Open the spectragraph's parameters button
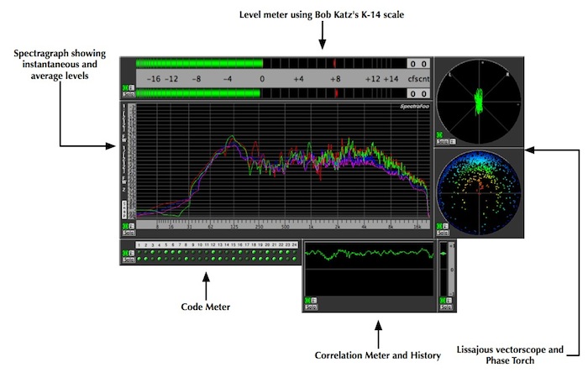This screenshot has width=588, height=373. pos(131,227)
